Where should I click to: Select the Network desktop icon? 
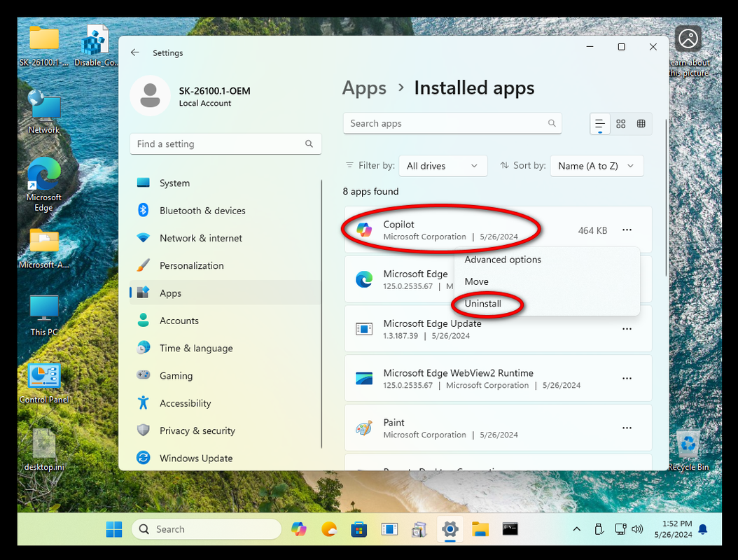pos(44,112)
